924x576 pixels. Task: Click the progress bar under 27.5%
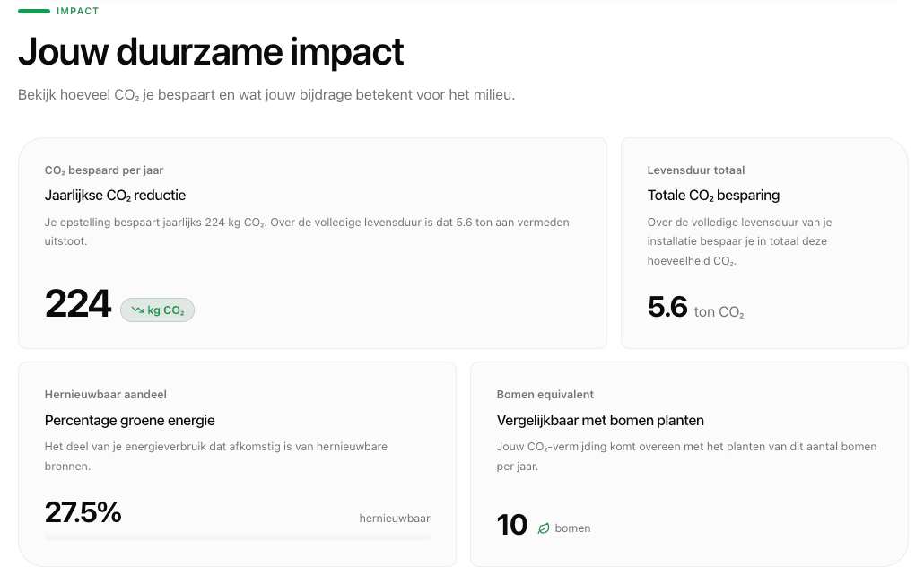237,536
